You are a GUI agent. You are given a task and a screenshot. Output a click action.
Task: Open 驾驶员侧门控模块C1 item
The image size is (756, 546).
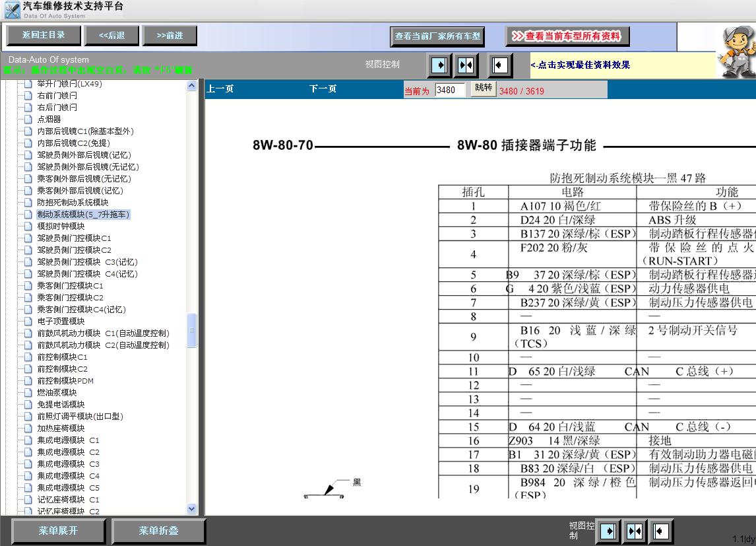75,238
